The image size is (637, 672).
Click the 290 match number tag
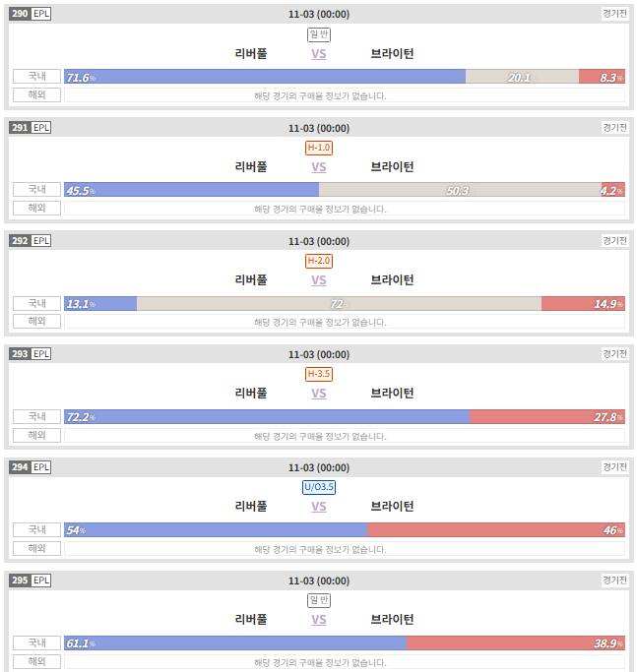point(20,14)
